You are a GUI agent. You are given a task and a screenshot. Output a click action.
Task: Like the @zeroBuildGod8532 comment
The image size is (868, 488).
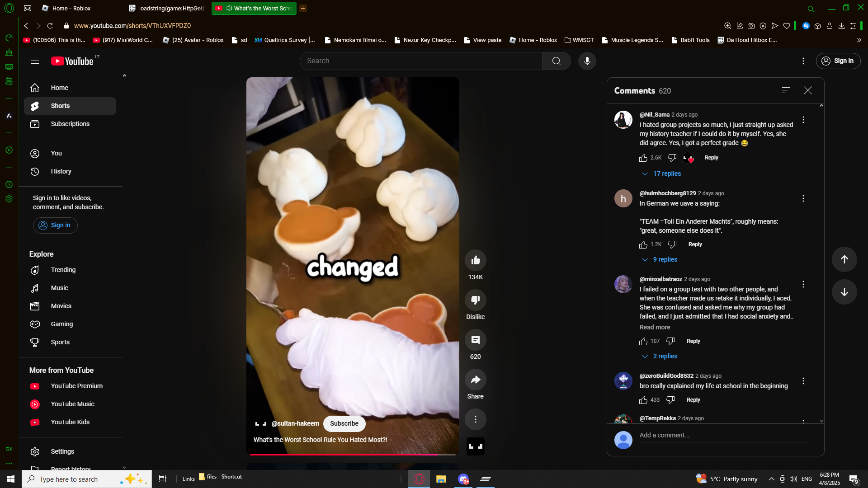pos(643,400)
